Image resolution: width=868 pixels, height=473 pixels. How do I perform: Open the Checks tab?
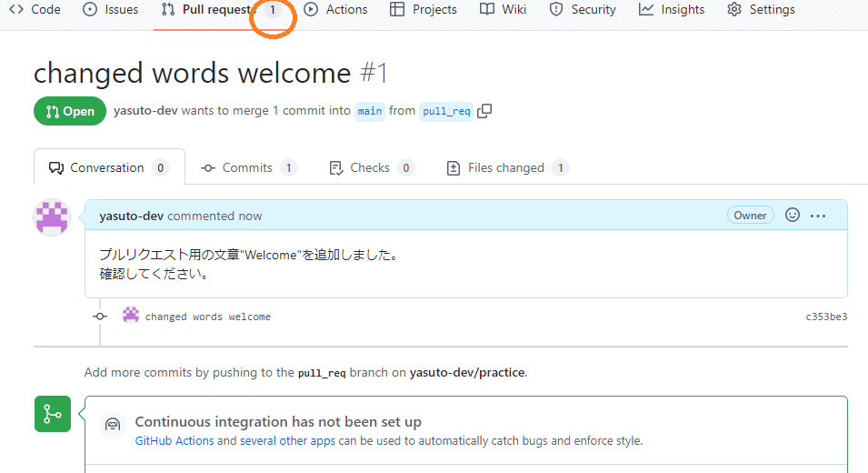pyautogui.click(x=372, y=167)
